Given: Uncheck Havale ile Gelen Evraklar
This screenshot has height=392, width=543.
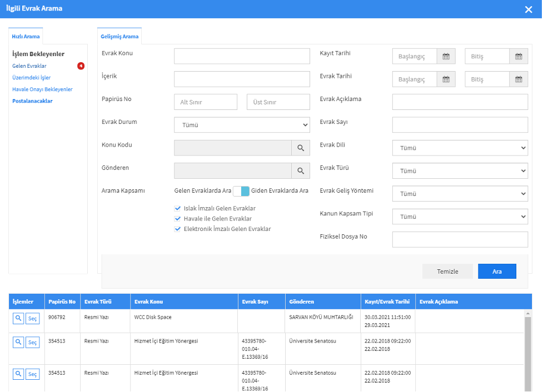Looking at the screenshot, I should 178,219.
